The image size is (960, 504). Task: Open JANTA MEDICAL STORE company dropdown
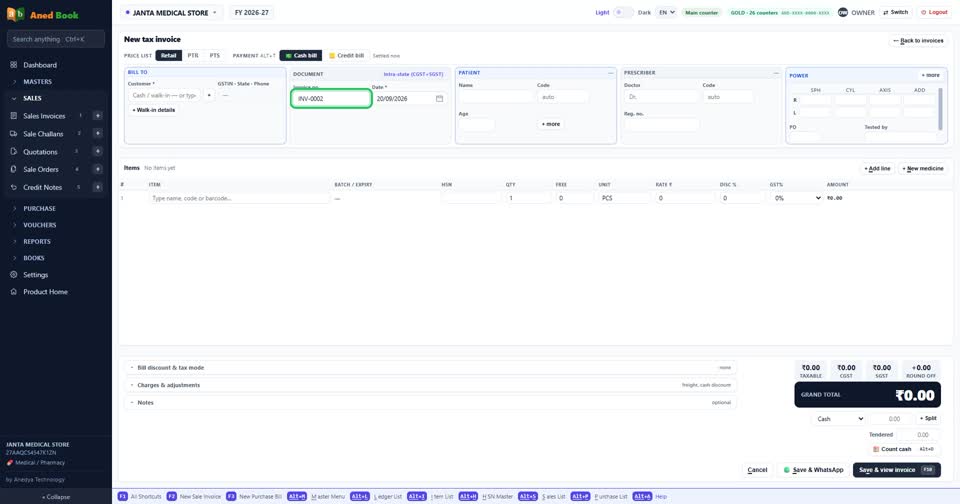171,12
